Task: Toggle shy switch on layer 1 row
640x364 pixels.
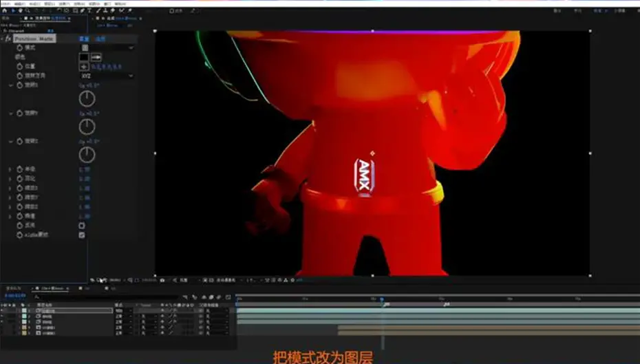Action: coord(162,310)
